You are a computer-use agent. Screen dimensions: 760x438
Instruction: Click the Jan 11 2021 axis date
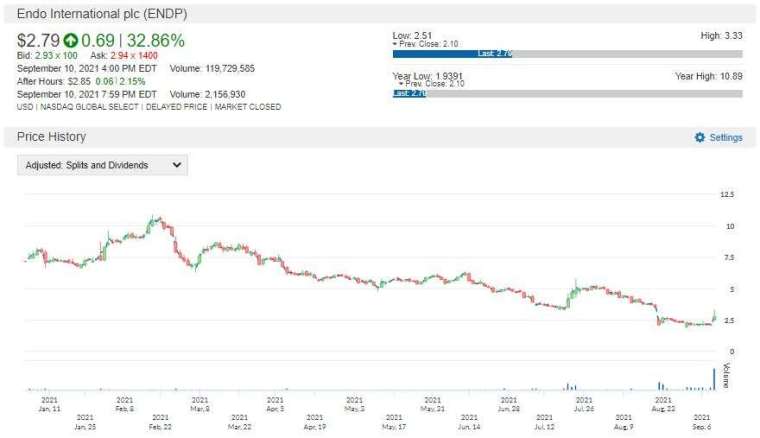click(x=49, y=404)
